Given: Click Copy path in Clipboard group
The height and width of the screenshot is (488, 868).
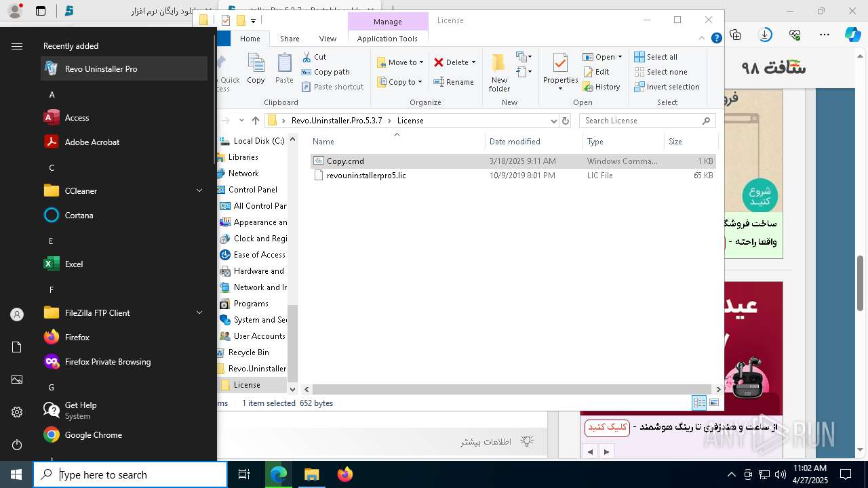Looking at the screenshot, I should pyautogui.click(x=325, y=72).
